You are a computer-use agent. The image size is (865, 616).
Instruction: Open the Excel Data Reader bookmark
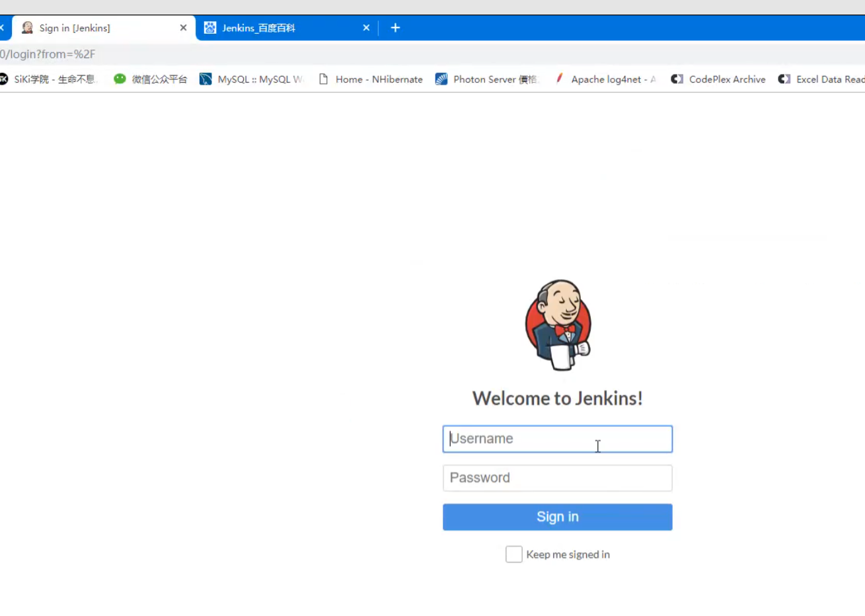click(x=821, y=79)
